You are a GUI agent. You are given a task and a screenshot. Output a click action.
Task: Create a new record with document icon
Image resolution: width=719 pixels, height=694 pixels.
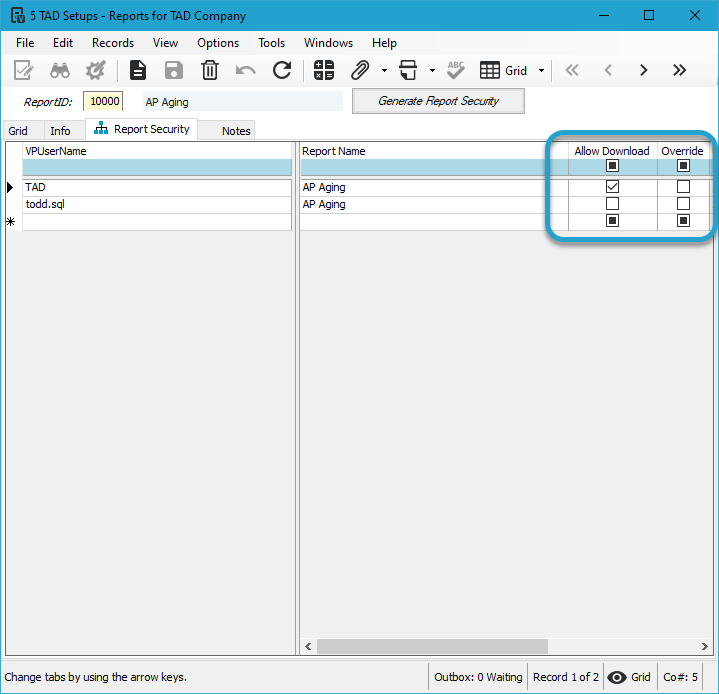click(x=138, y=71)
